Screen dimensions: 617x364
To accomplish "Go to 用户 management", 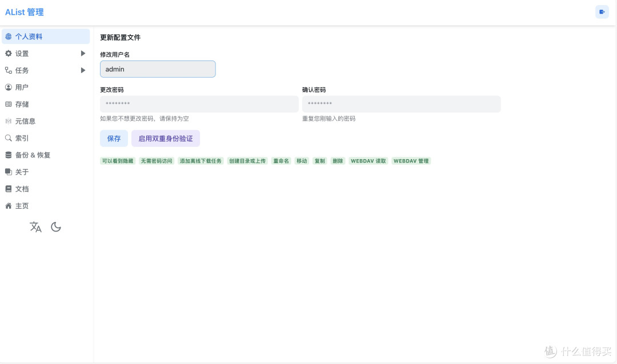I will [x=46, y=87].
